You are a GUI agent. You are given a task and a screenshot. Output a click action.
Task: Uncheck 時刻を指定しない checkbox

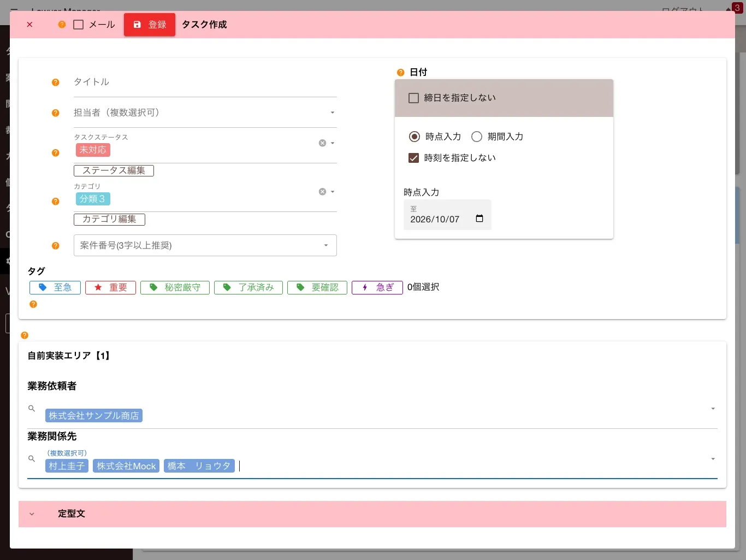coord(413,158)
